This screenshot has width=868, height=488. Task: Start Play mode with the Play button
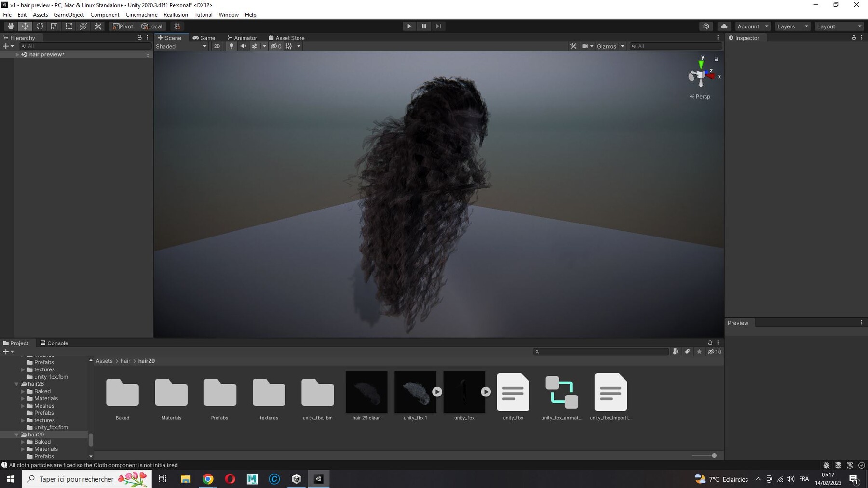click(409, 26)
